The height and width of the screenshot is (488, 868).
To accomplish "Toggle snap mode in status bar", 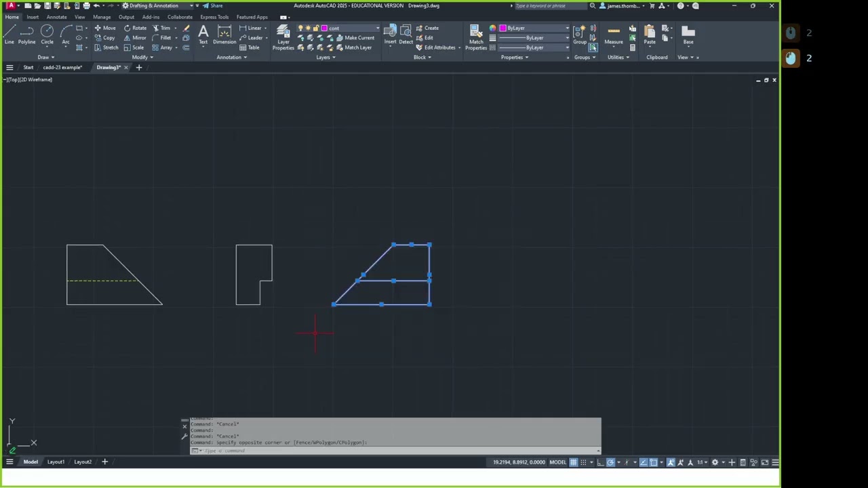I will 584,462.
